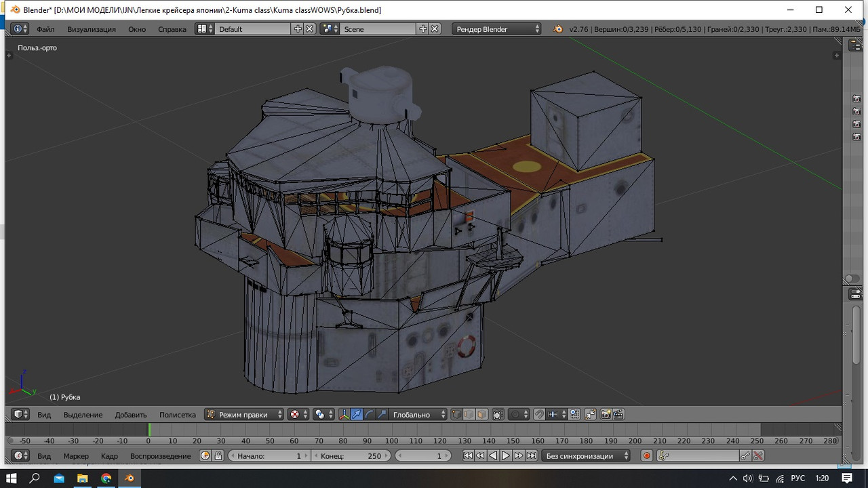The width and height of the screenshot is (868, 488).
Task: Open the Файл menu
Action: click(45, 29)
